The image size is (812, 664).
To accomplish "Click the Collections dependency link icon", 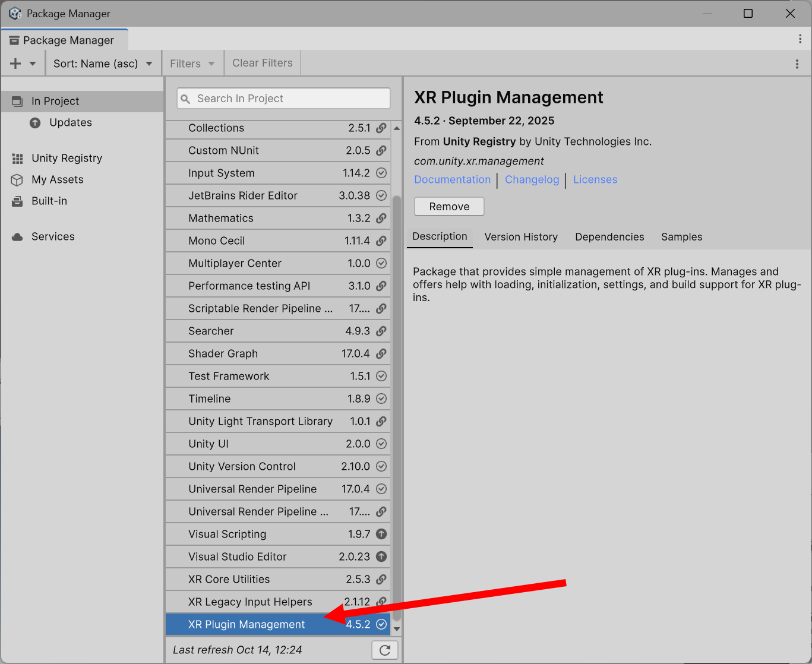I will [381, 128].
